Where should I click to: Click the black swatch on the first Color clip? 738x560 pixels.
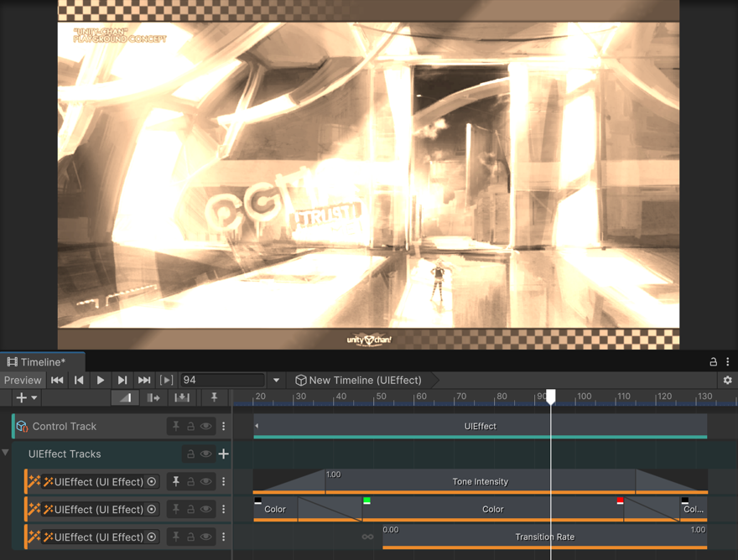258,500
